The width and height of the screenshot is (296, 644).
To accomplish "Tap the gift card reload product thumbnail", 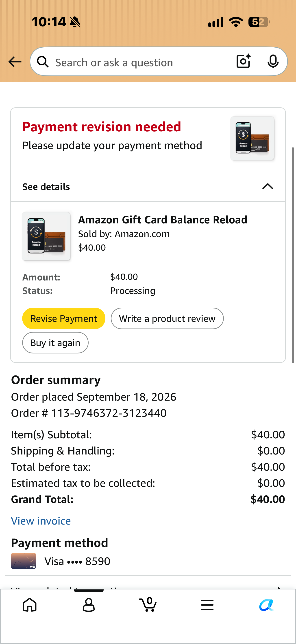I will [46, 236].
